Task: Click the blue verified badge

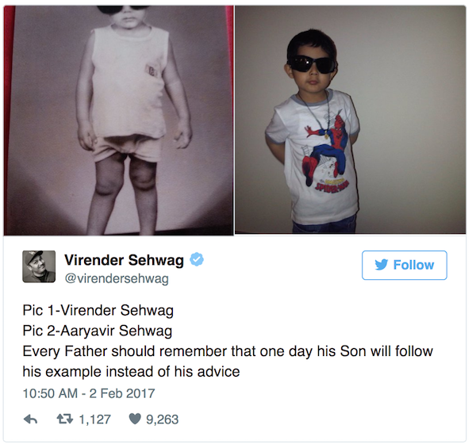Action: 197,259
